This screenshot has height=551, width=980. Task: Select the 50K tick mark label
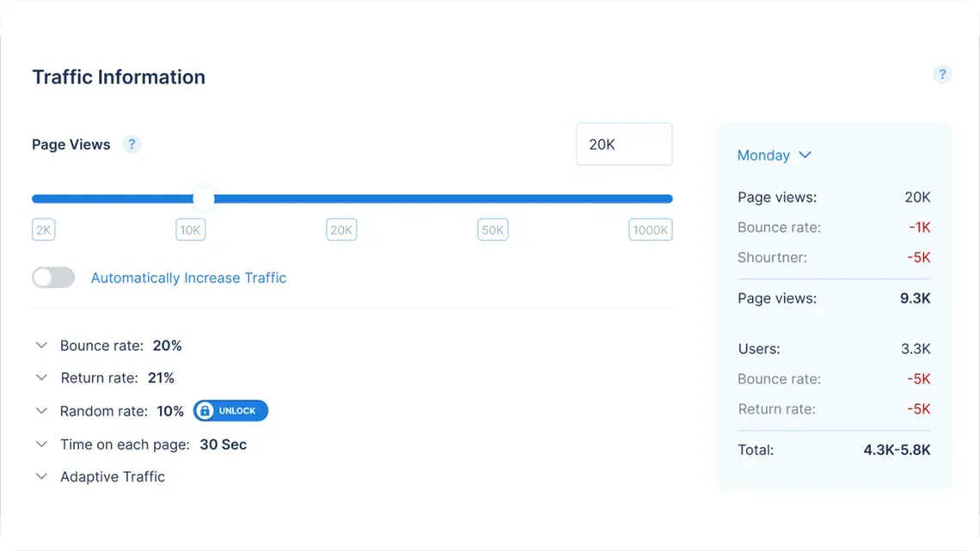[492, 230]
